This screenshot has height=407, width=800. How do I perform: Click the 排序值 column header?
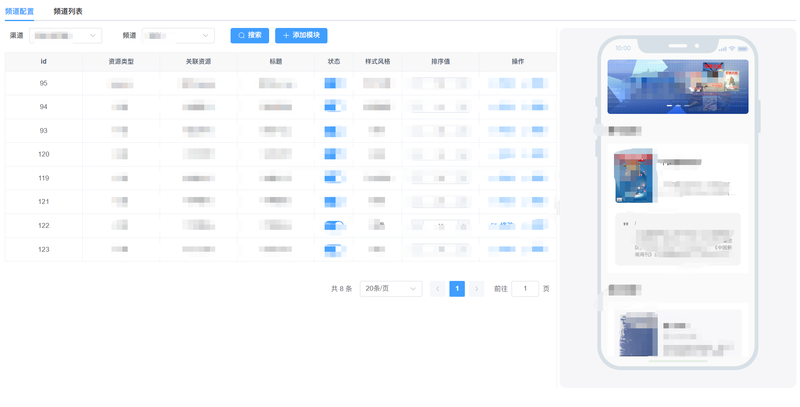pos(440,61)
